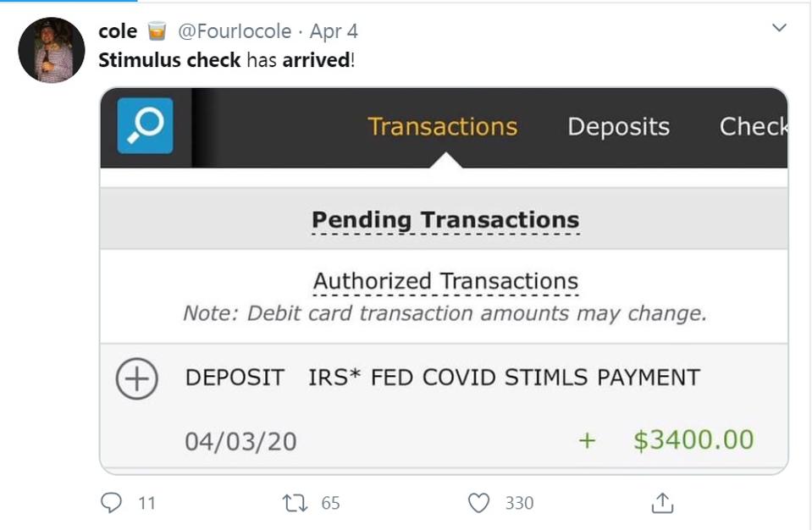The height and width of the screenshot is (530, 812).
Task: Click the Pending Transactions heading link
Action: pyautogui.click(x=445, y=220)
